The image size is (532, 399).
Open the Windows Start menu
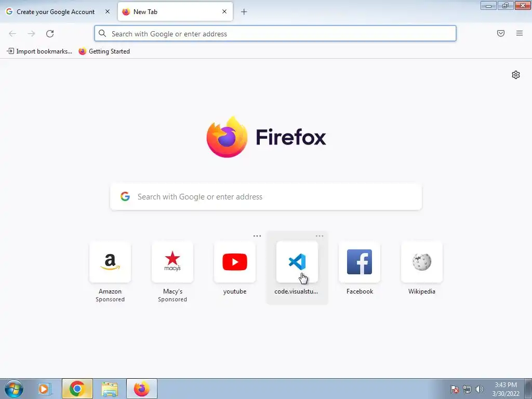click(x=14, y=389)
